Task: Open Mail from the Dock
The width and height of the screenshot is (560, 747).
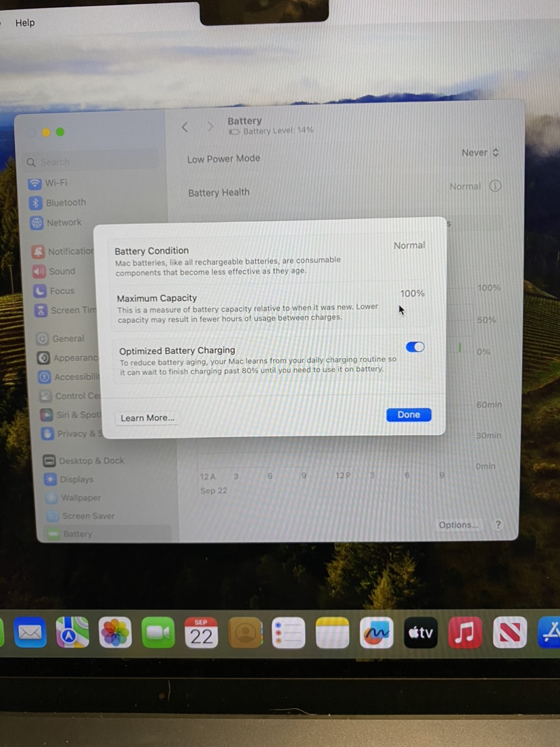Action: [30, 632]
